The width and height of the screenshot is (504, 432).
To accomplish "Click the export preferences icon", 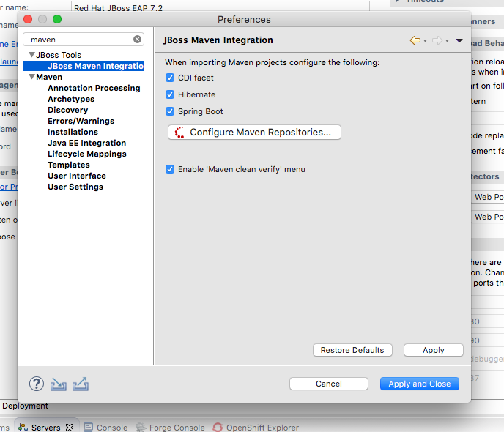I will pyautogui.click(x=81, y=384).
